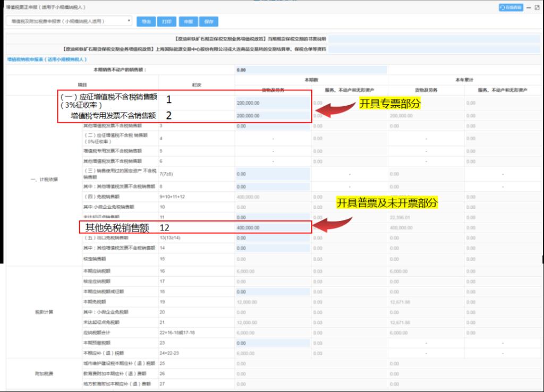544x392 pixels.
Task: Click the 导出 export button
Action: coord(146,22)
